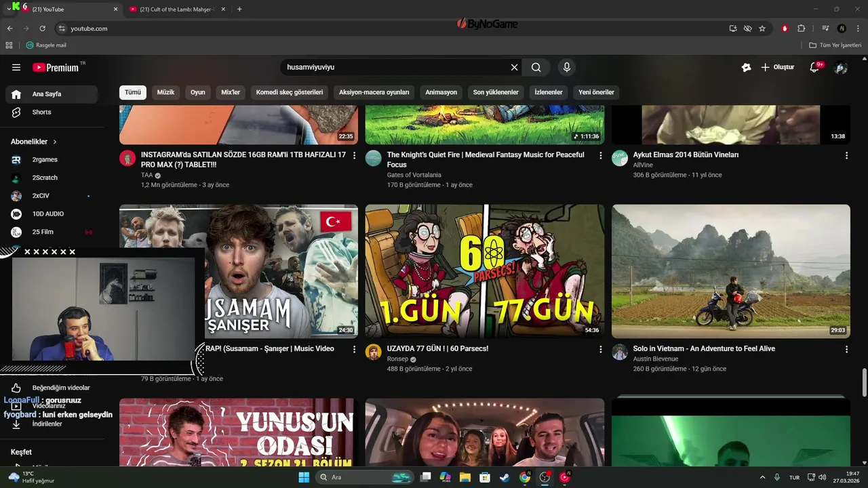This screenshot has width=868, height=488.
Task: Open Shorts in the sidebar
Action: pos(52,112)
